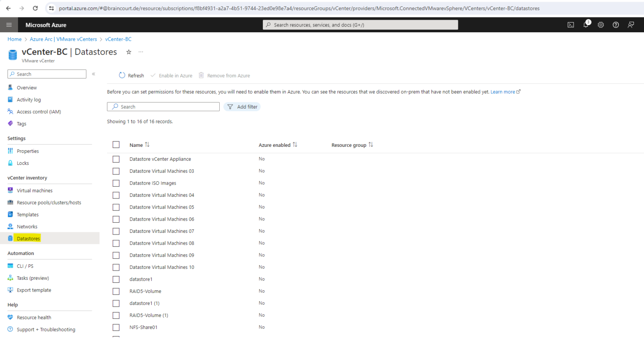The image size is (644, 344).
Task: Navigate to Azure Arc VMware vCenters breadcrumb
Action: [63, 39]
